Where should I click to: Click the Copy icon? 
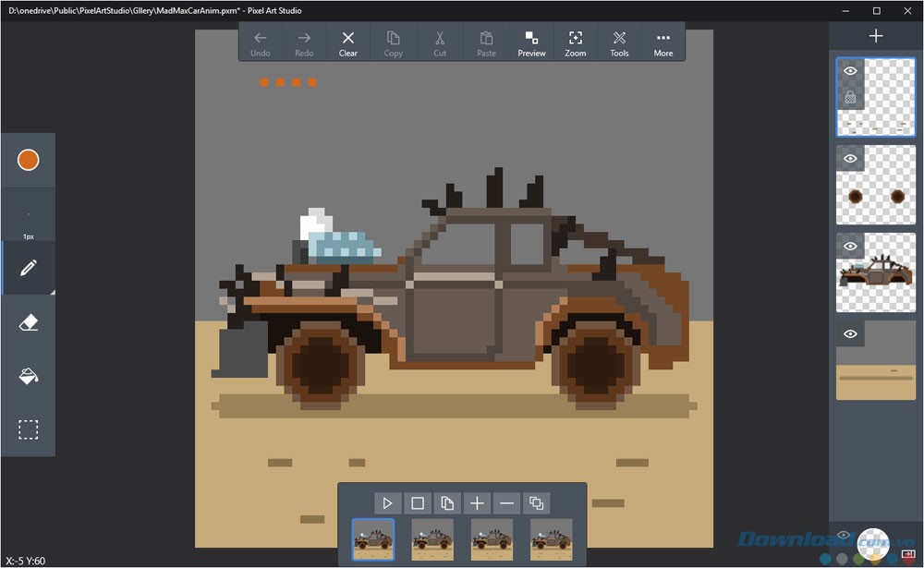(393, 42)
